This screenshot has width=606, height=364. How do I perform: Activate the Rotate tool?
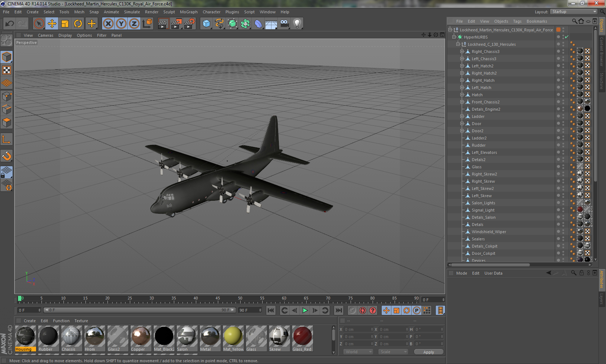click(78, 24)
